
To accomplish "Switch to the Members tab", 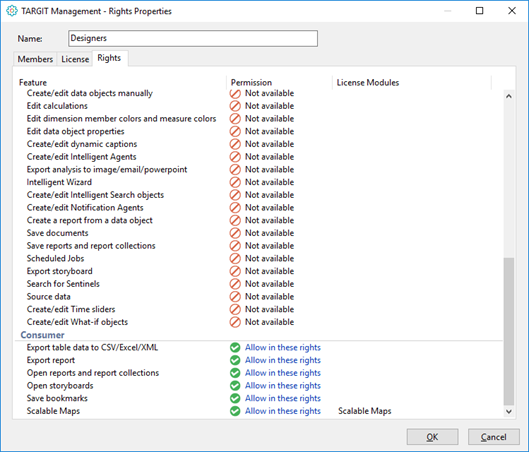I will tap(35, 59).
